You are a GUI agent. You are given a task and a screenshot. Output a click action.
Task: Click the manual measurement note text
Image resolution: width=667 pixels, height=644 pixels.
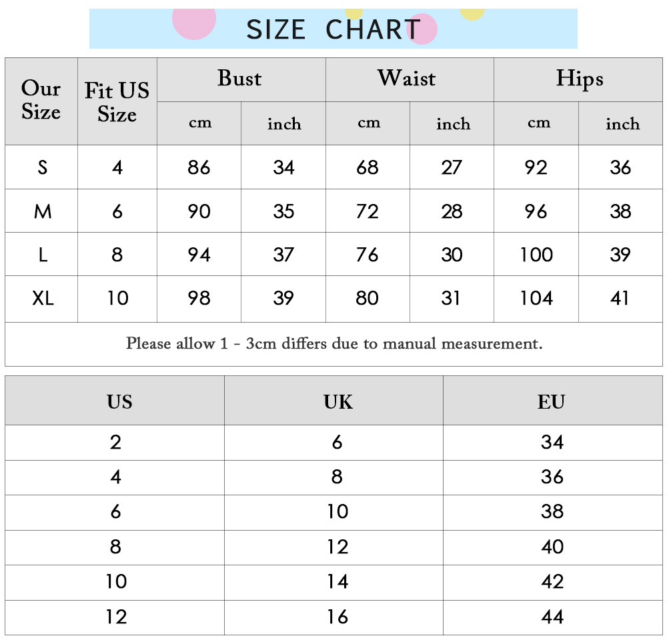click(334, 343)
